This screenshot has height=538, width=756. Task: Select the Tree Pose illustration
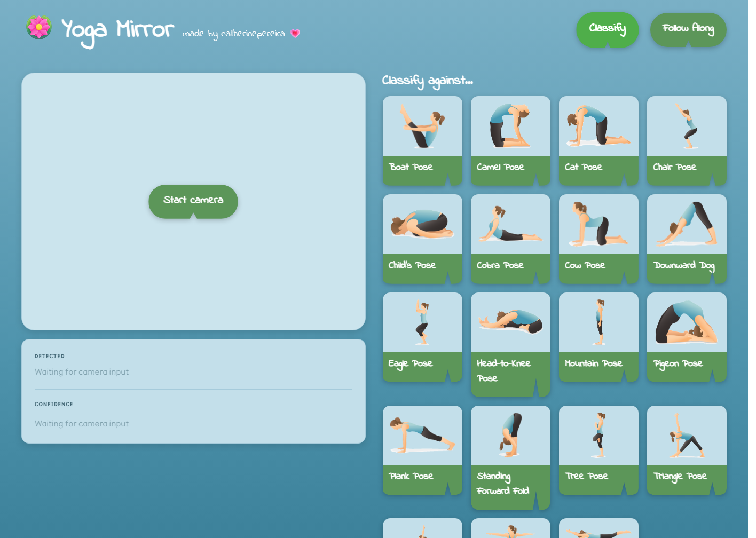598,436
